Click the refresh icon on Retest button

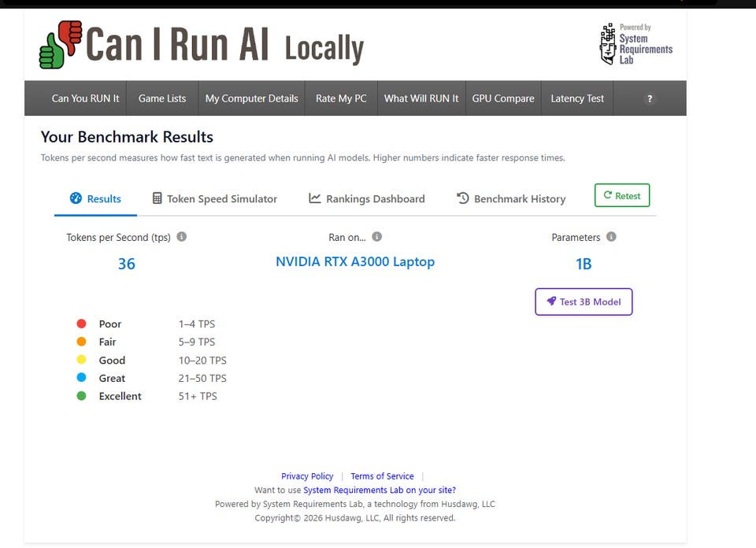point(607,195)
